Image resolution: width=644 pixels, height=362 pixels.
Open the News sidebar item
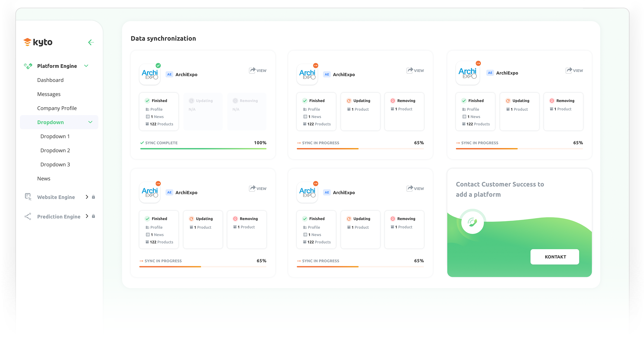coord(44,179)
